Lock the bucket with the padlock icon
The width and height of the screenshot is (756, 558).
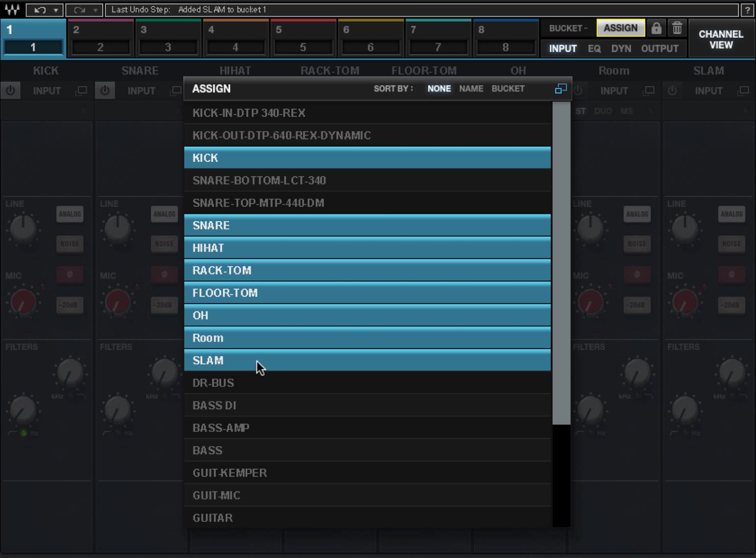click(x=656, y=28)
